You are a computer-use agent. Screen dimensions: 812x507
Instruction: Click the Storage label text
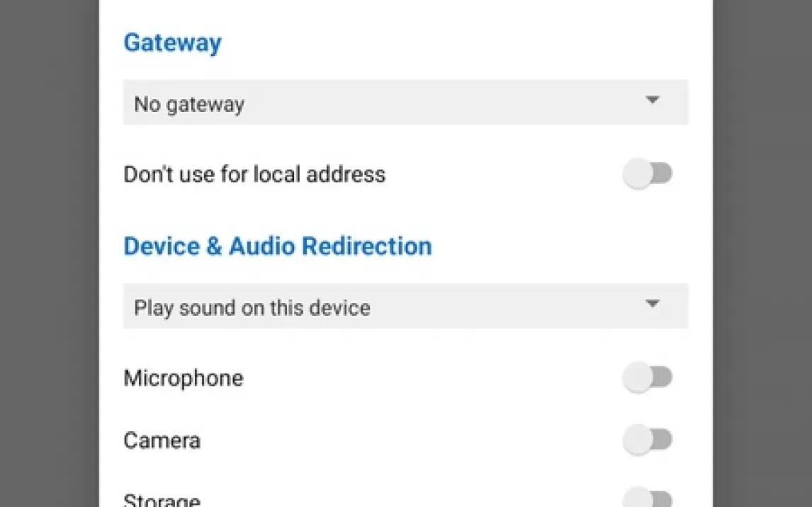point(162,501)
